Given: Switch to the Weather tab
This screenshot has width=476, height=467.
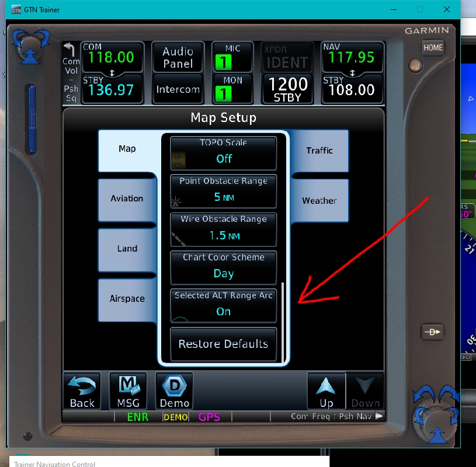Looking at the screenshot, I should tap(319, 201).
